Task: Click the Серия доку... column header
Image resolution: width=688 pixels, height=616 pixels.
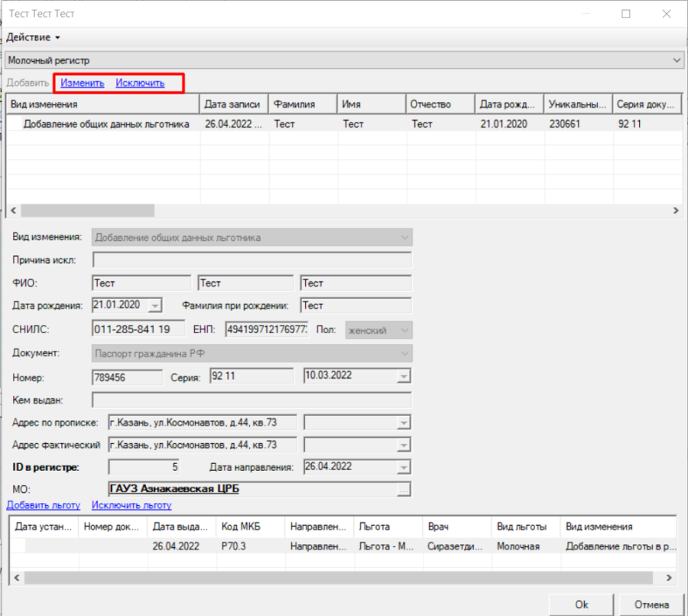Action: click(x=647, y=105)
